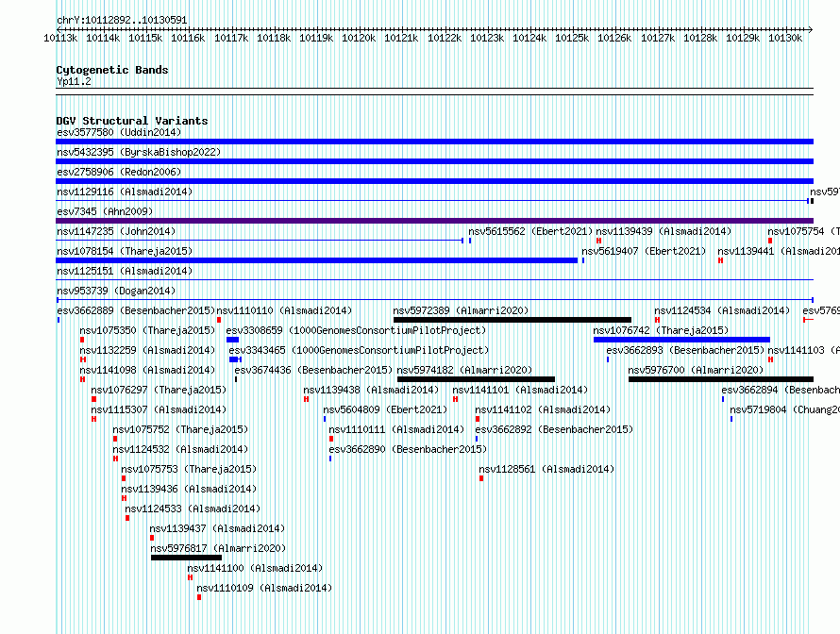840x634 pixels.
Task: Open nsv1125151 (Alsmadi2014) variant
Action: point(125,271)
